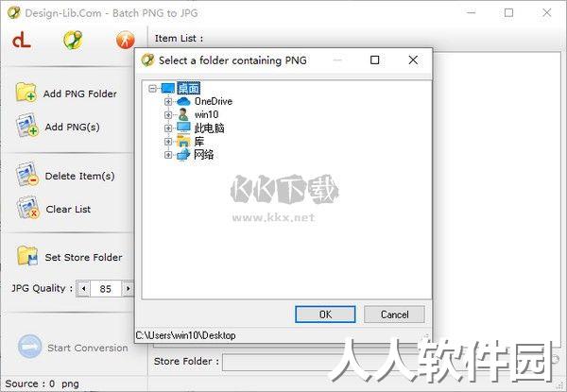Maximize the Select a folder dialog
The width and height of the screenshot is (567, 392).
click(375, 60)
